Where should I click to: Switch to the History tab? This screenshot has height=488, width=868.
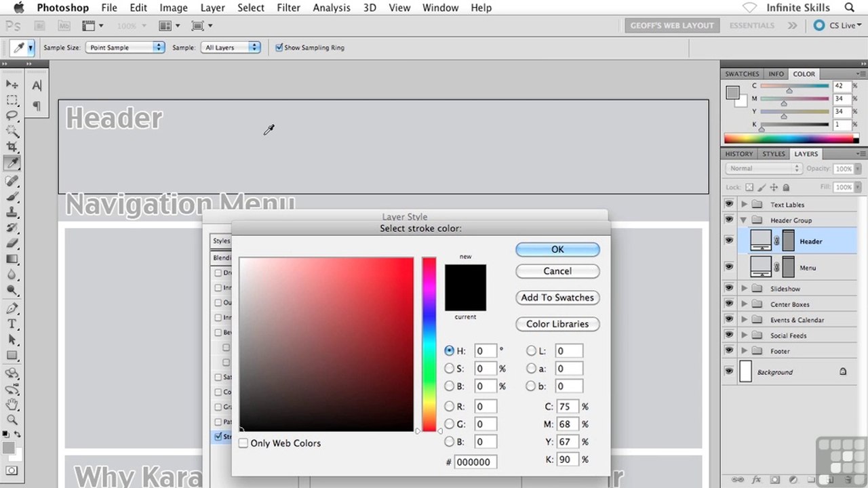coord(738,154)
